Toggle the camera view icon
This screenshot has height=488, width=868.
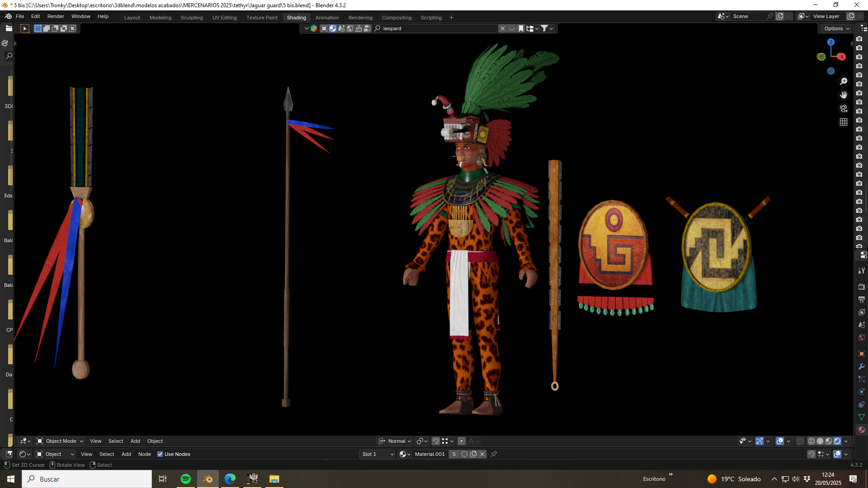tap(844, 108)
